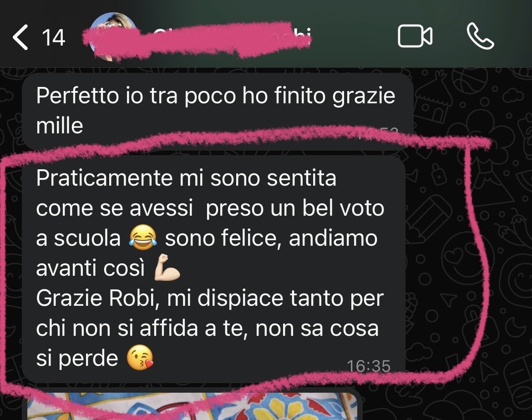Tap the flexed bicep emoji
Viewport: 532px width, 420px height.
pyautogui.click(x=167, y=267)
